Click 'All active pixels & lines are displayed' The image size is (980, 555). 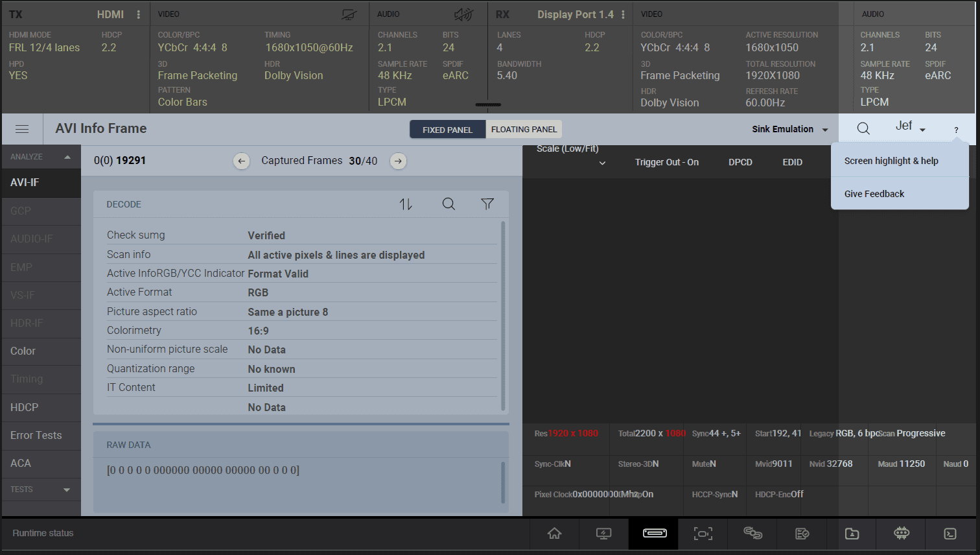336,255
